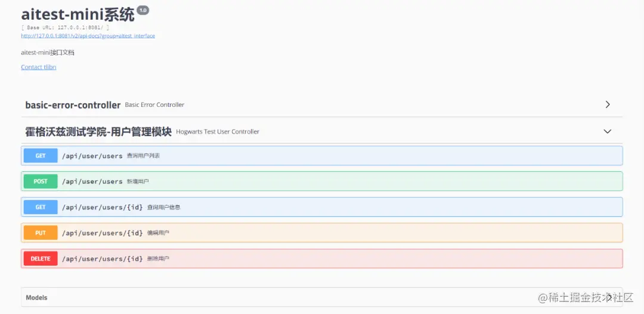Click the aitest-mini接口文档 description text
The width and height of the screenshot is (644, 314).
pyautogui.click(x=48, y=53)
